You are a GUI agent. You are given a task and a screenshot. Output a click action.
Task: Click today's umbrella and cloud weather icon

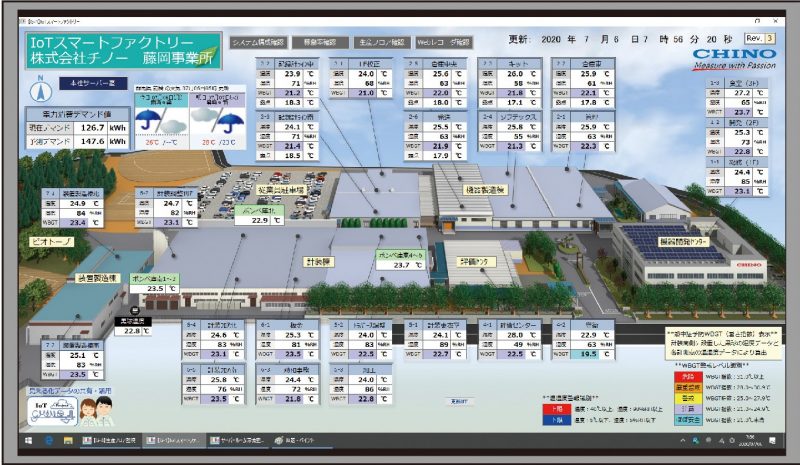point(161,121)
